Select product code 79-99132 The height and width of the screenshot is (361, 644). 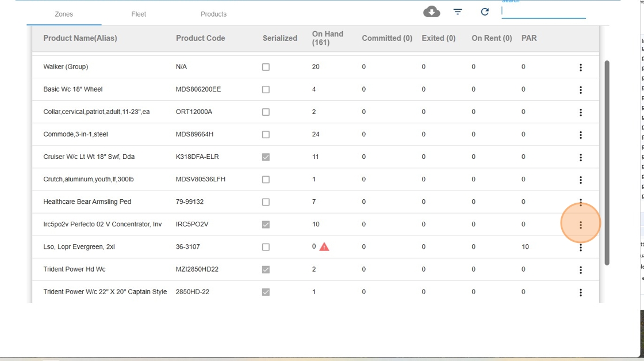pyautogui.click(x=190, y=202)
